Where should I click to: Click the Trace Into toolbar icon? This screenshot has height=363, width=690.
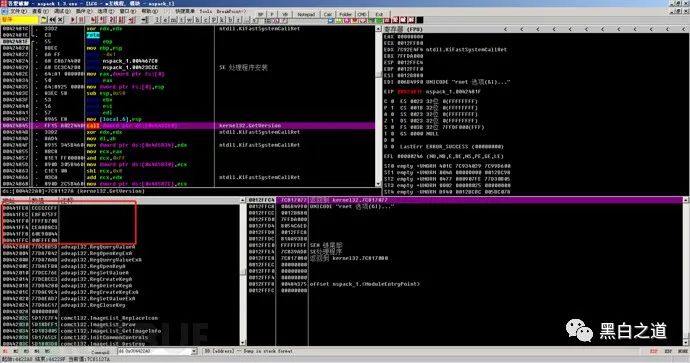[112, 20]
